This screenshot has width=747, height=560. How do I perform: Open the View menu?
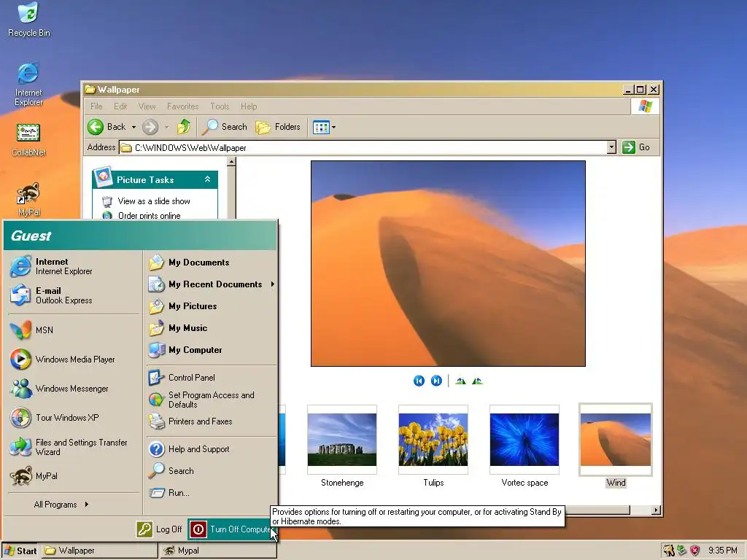[147, 106]
